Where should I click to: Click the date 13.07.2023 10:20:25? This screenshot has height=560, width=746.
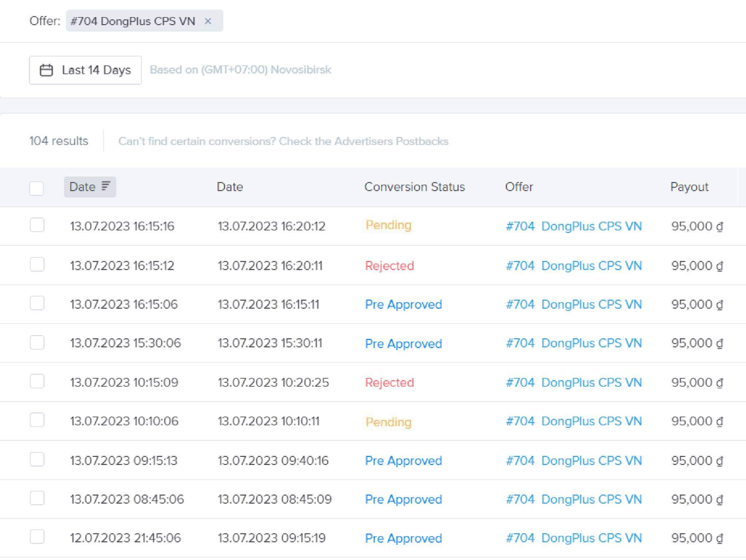click(x=273, y=382)
